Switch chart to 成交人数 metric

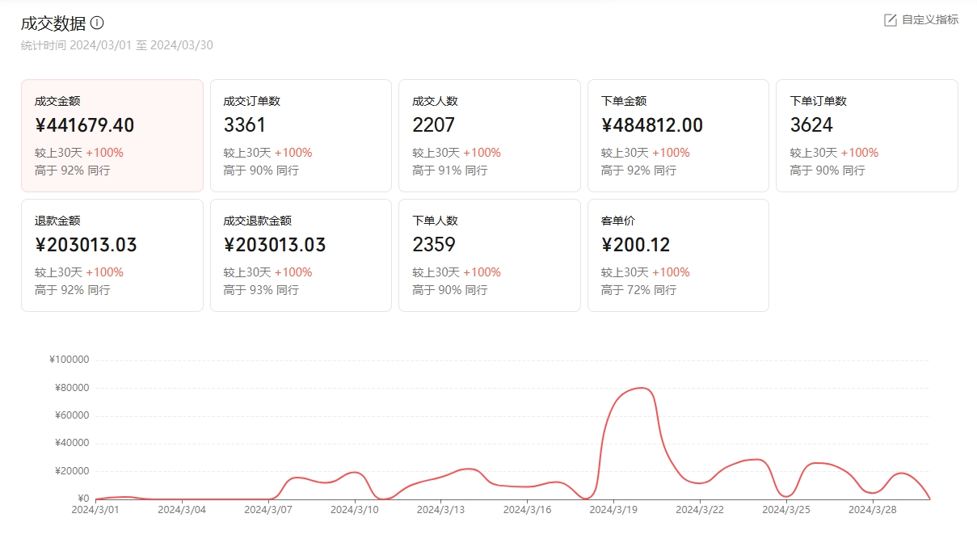(x=489, y=136)
